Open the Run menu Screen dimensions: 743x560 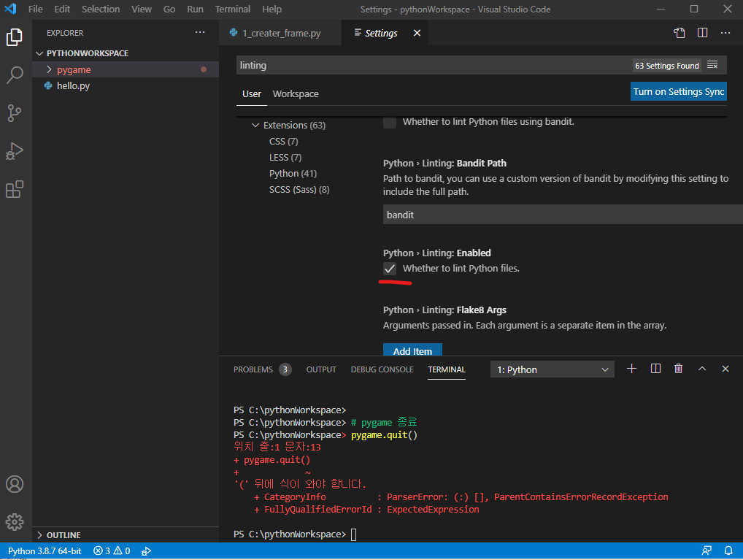click(x=195, y=9)
